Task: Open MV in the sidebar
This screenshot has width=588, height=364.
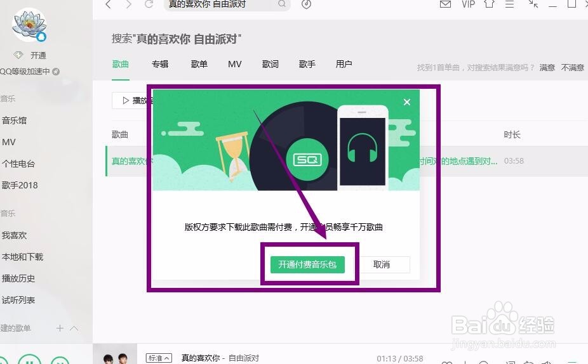Action: coord(9,142)
